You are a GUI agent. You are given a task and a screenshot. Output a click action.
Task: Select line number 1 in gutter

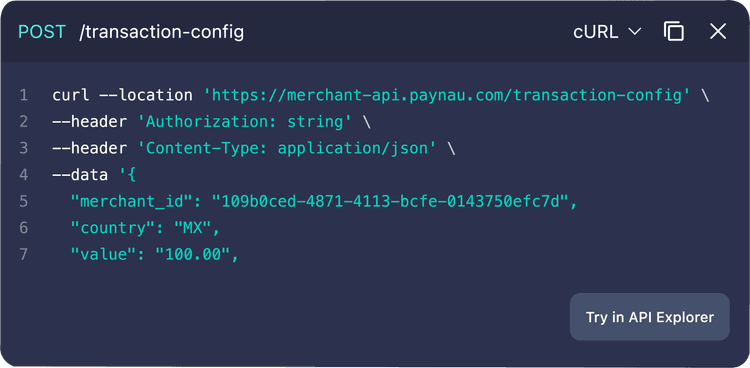coord(23,95)
